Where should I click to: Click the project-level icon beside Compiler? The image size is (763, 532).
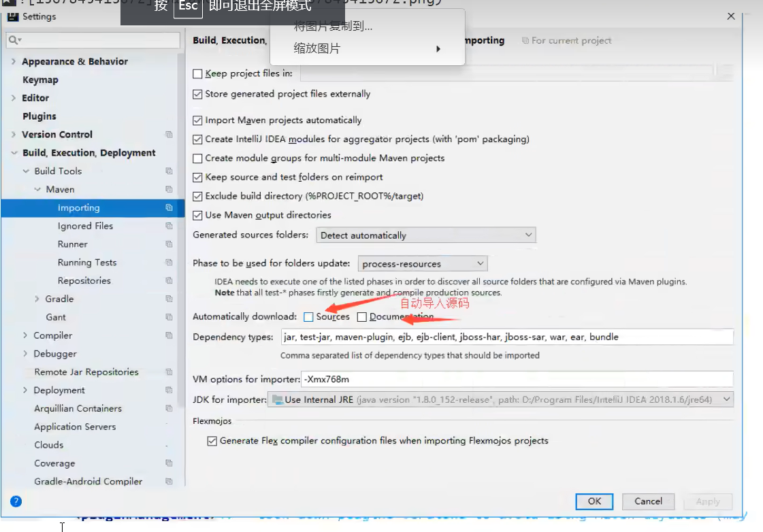click(169, 335)
